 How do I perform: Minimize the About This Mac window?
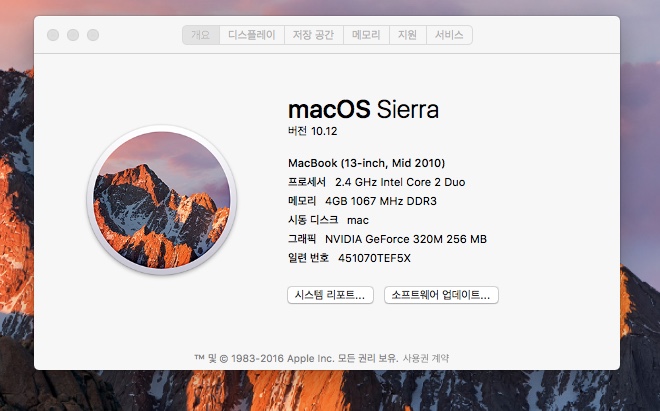pyautogui.click(x=73, y=35)
